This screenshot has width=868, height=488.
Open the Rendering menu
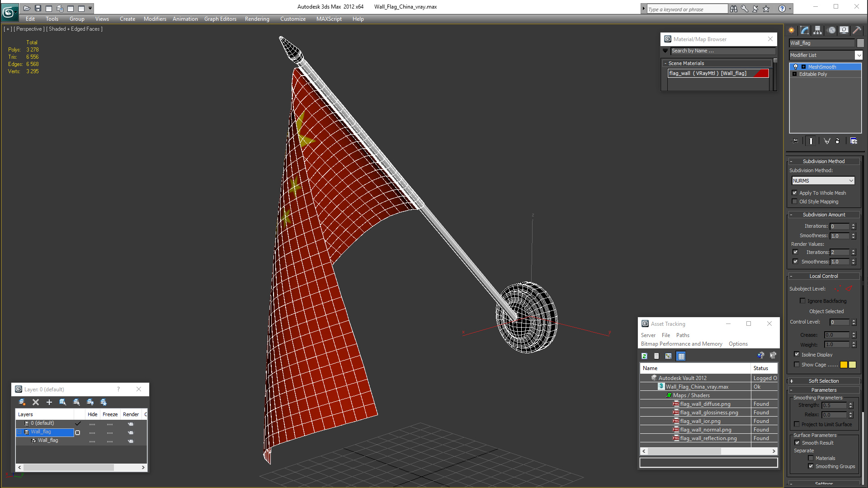tap(257, 19)
